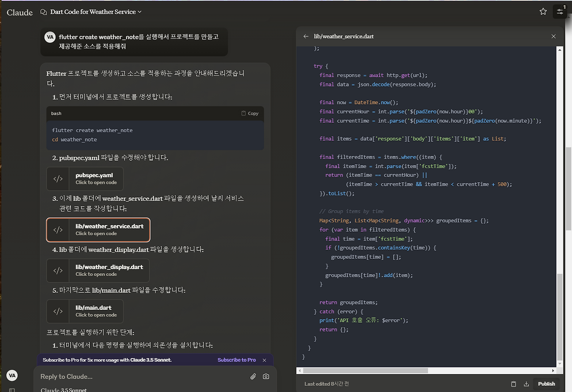Screen dimensions: 572x392
Task: Click the VA avatar in the user message
Action: click(x=50, y=37)
